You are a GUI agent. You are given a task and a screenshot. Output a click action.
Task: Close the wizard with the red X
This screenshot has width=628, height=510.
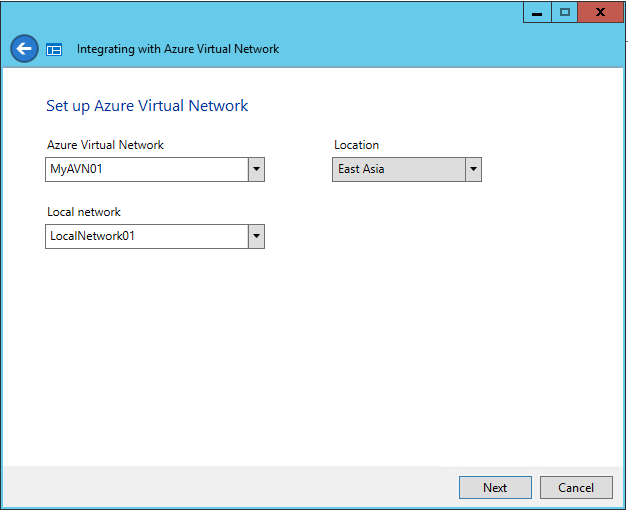600,12
